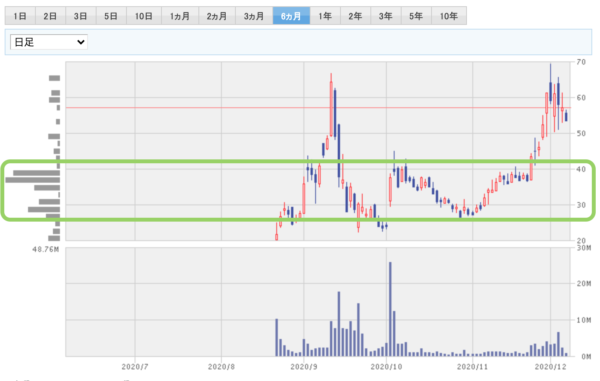The width and height of the screenshot is (600, 381).
Task: Select the 3カ月 period tab
Action: (254, 16)
